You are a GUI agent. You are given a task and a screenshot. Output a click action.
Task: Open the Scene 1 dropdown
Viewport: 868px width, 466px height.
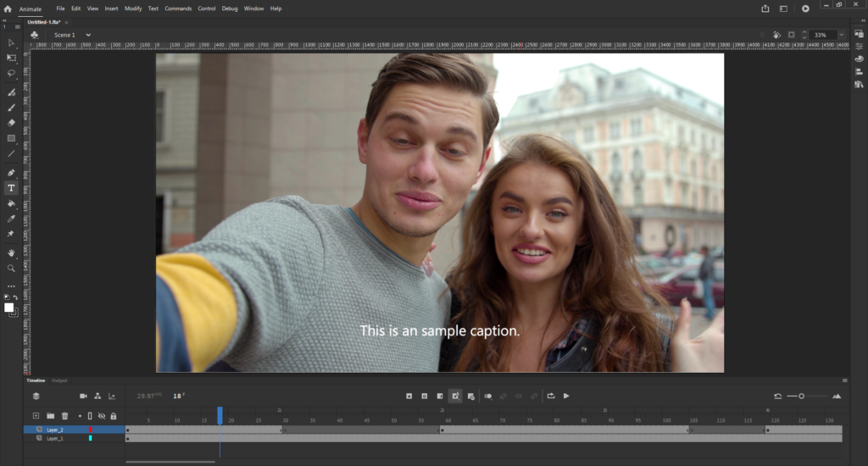pos(88,35)
